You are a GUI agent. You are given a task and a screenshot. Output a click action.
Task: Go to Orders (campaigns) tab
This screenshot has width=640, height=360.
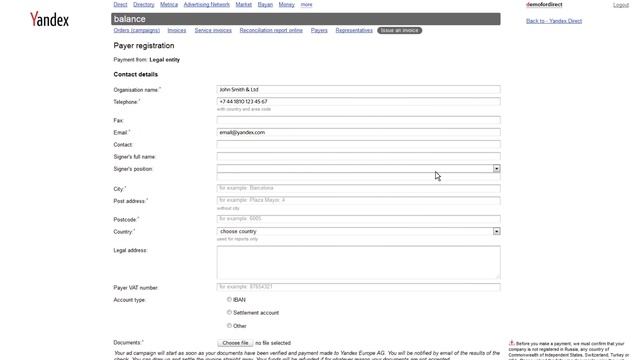coord(137,30)
